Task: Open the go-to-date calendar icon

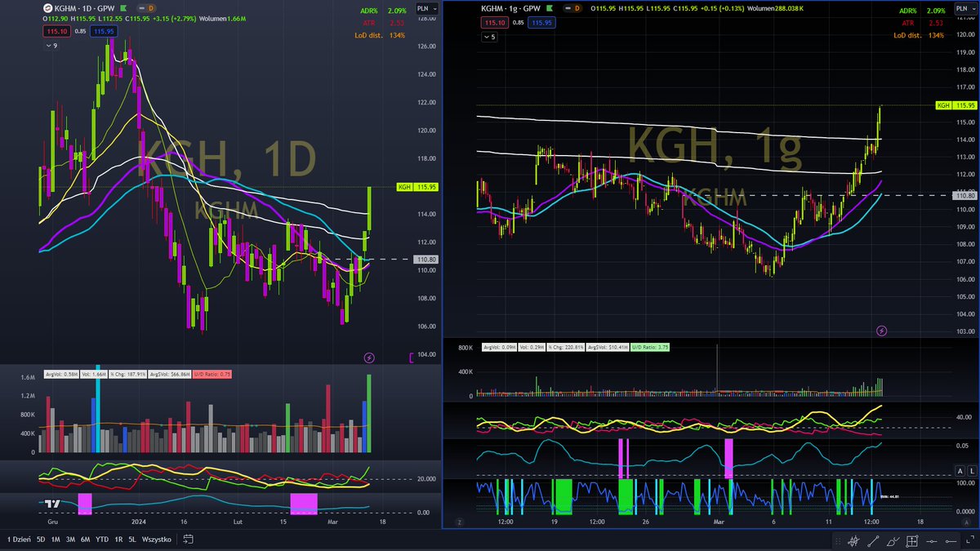Action: pyautogui.click(x=188, y=540)
